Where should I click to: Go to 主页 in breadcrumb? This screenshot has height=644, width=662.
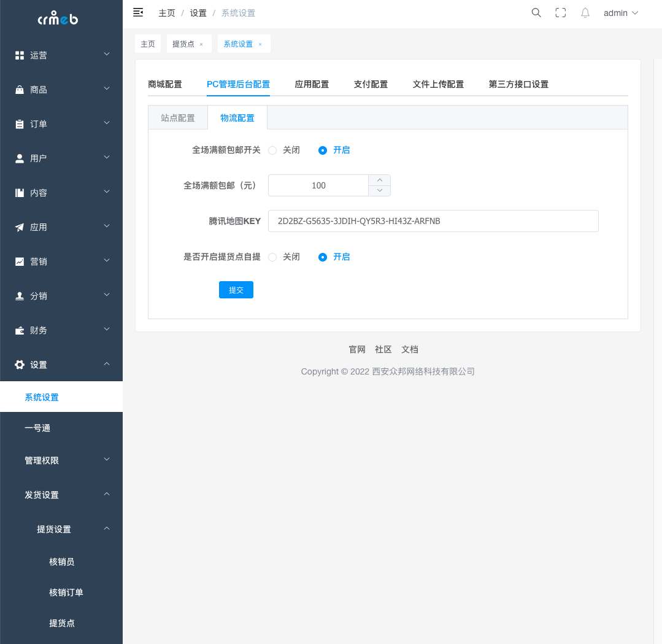[x=166, y=13]
